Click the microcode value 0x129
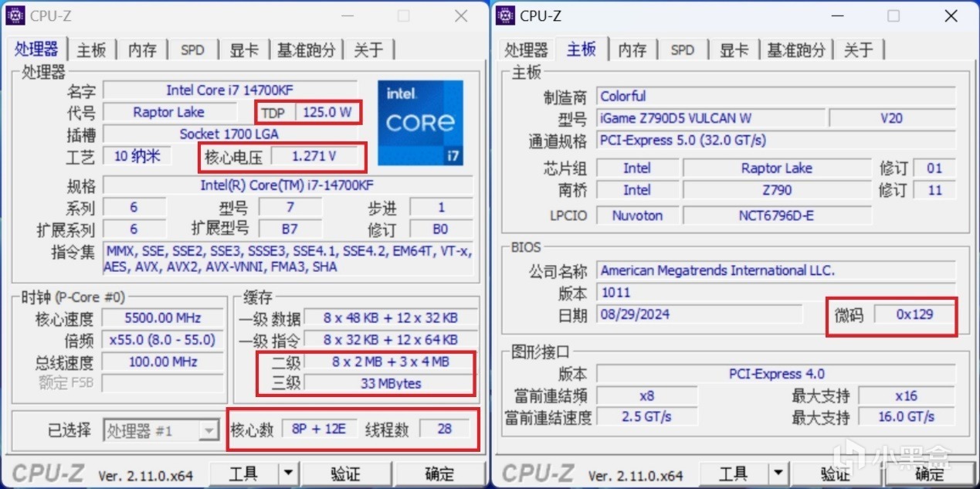This screenshot has height=489, width=980. (x=915, y=314)
